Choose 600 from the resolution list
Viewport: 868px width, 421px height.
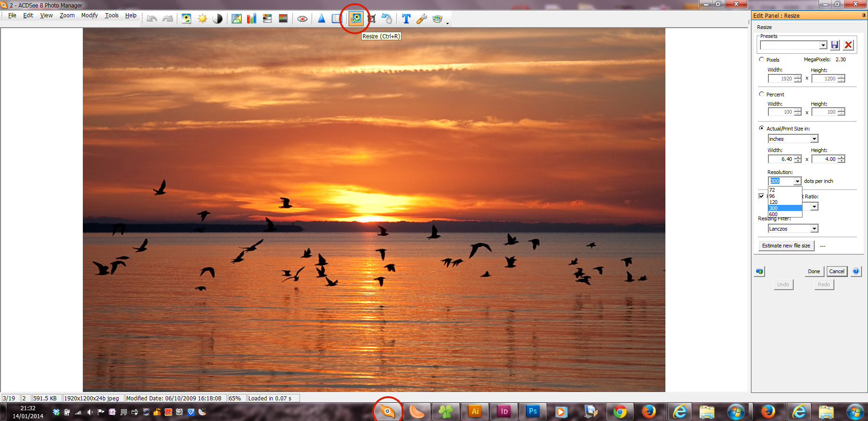tap(785, 214)
